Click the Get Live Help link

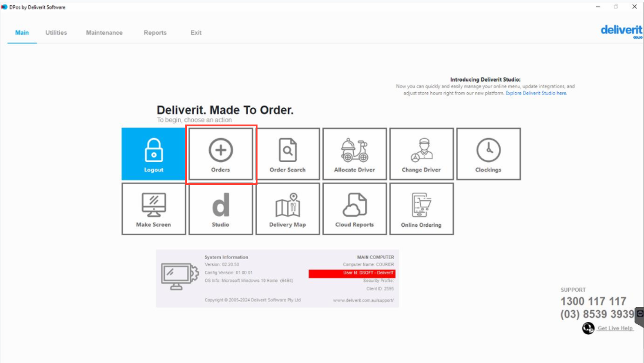pyautogui.click(x=615, y=328)
